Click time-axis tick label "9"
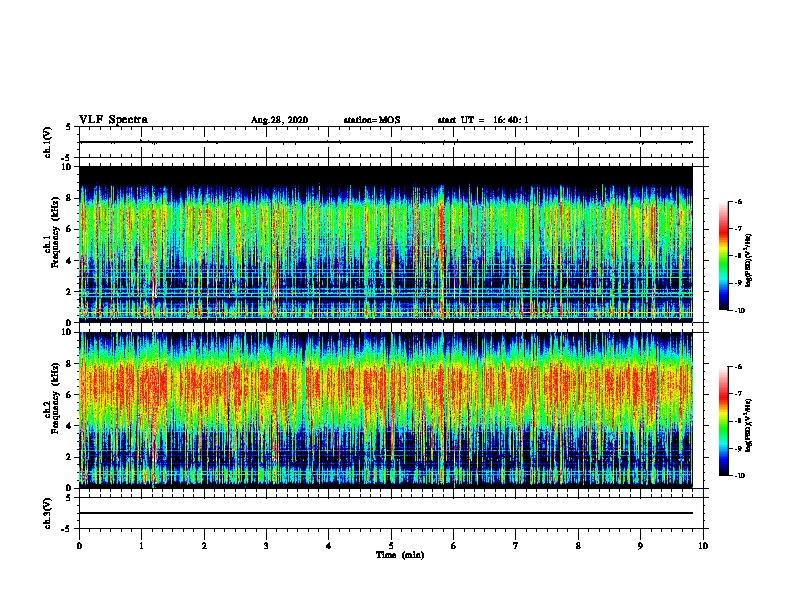This screenshot has width=792, height=612. click(x=640, y=546)
